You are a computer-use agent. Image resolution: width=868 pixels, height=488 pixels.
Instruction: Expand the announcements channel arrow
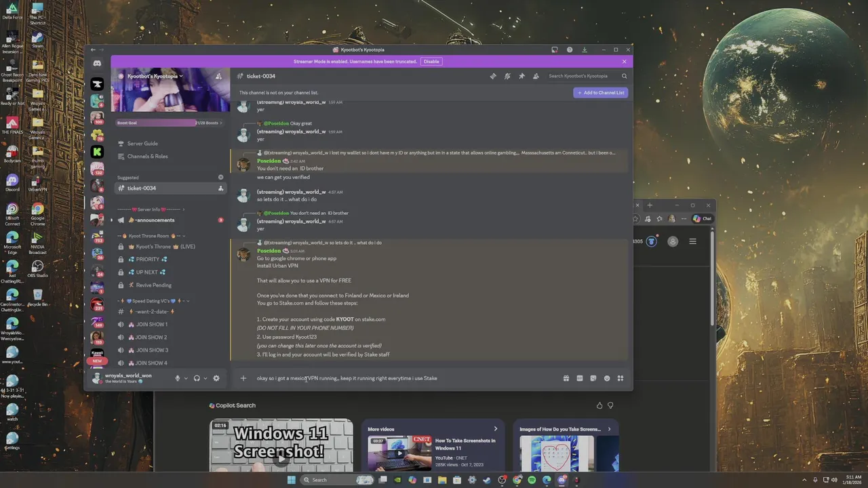pyautogui.click(x=112, y=220)
